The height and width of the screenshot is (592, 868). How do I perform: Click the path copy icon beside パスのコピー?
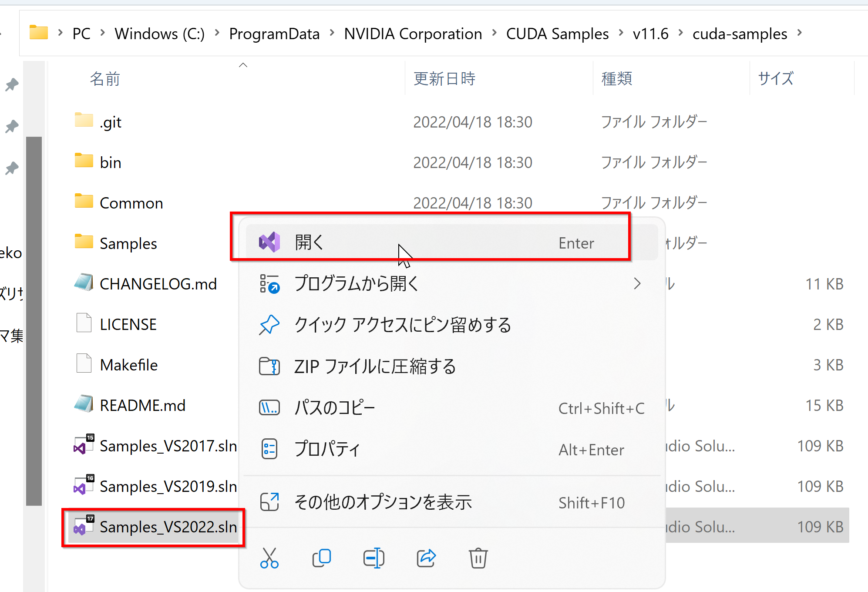click(x=269, y=408)
